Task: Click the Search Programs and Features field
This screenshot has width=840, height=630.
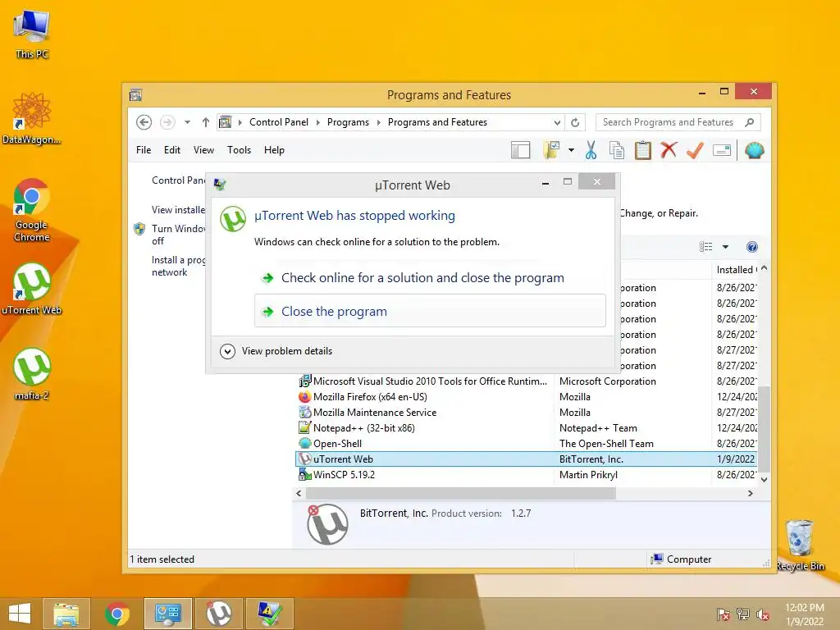Action: tap(678, 122)
